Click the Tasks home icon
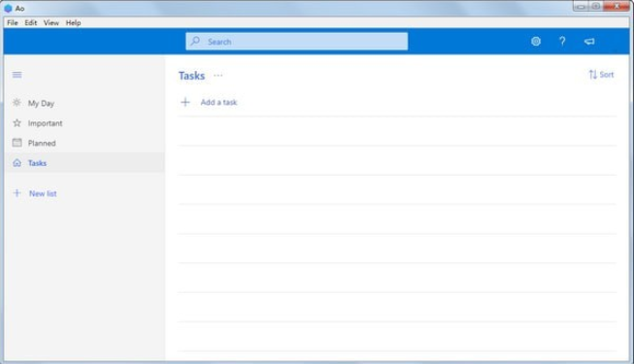Screen dimensions: 634x364 [17, 163]
